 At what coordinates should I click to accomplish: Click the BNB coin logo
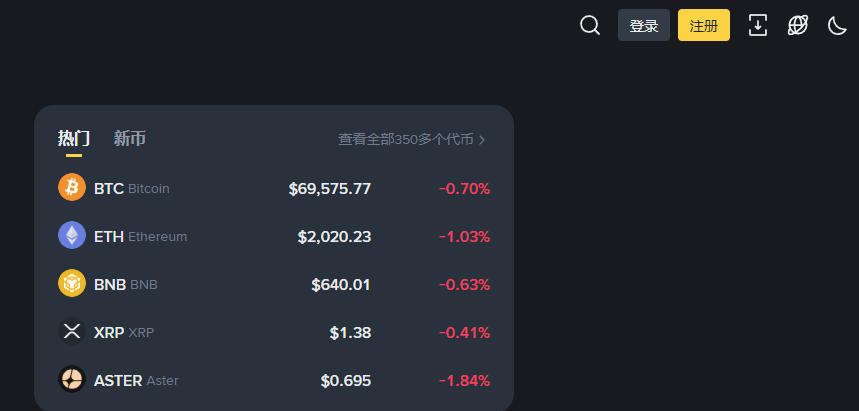click(x=72, y=283)
